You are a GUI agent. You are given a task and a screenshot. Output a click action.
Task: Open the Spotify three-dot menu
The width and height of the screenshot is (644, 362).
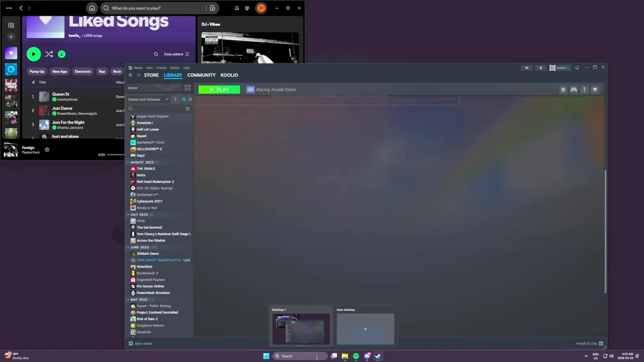9,8
